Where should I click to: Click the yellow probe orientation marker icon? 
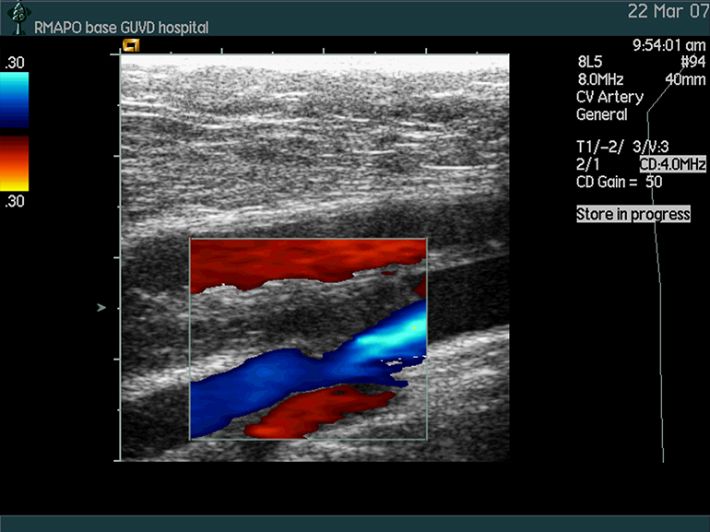[x=131, y=45]
